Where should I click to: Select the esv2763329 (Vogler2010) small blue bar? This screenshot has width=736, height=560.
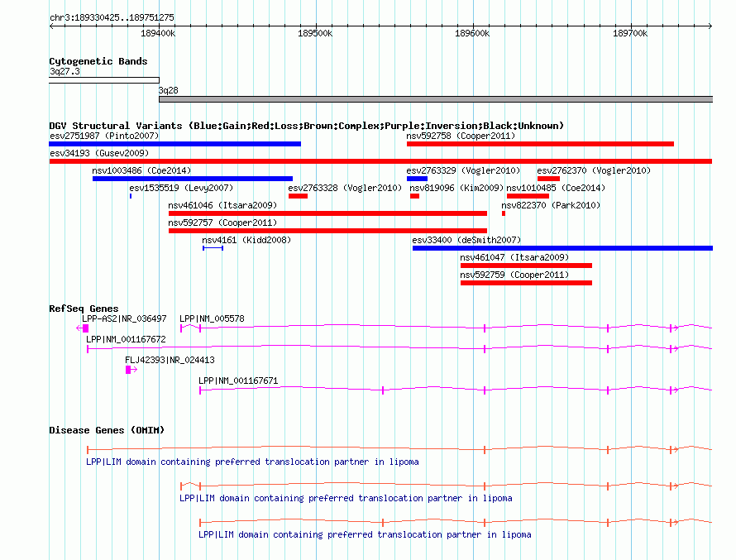pos(417,179)
